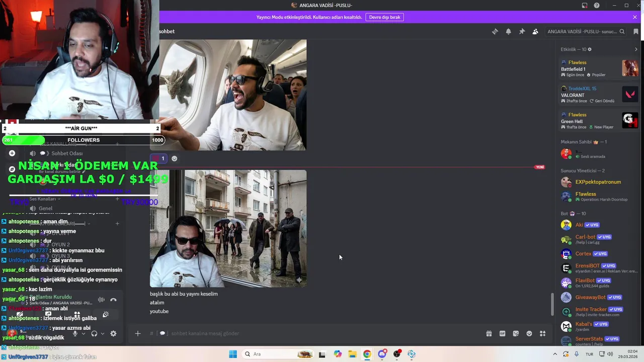Image resolution: width=644 pixels, height=362 pixels.
Task: Click the message input field
Action: pos(322,333)
